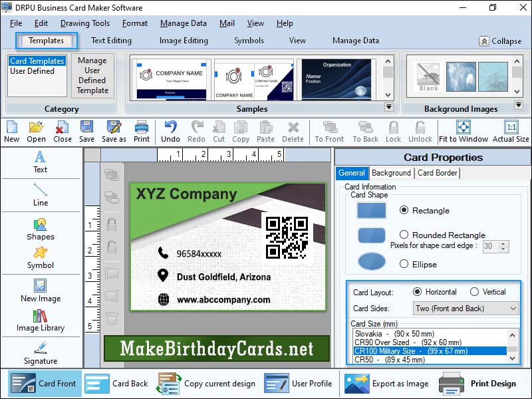The height and width of the screenshot is (399, 532).
Task: Add a Signature to the card
Action: pyautogui.click(x=40, y=356)
